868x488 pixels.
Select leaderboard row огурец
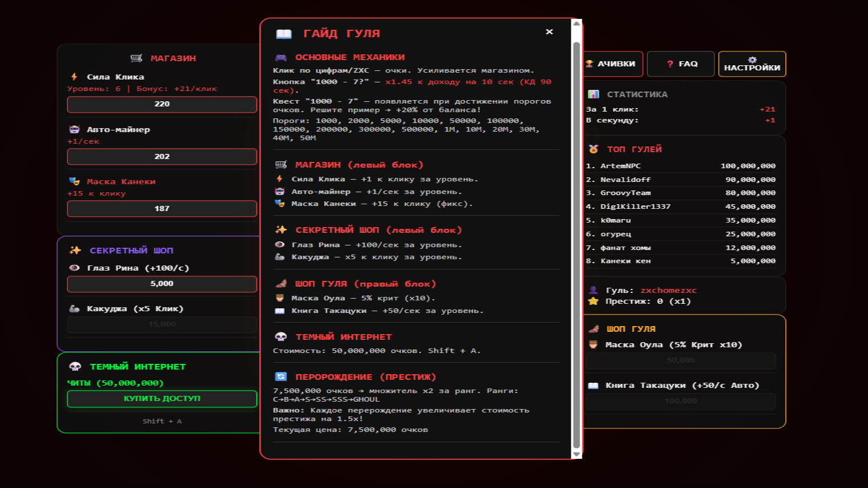(681, 234)
